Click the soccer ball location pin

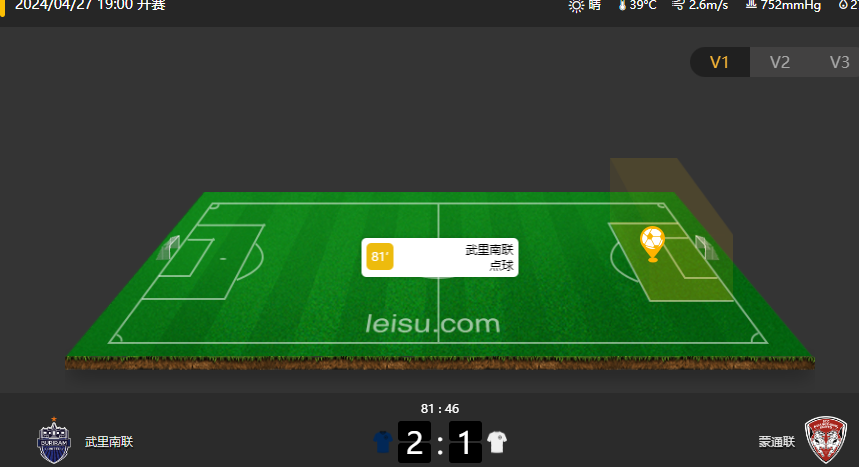coord(652,244)
